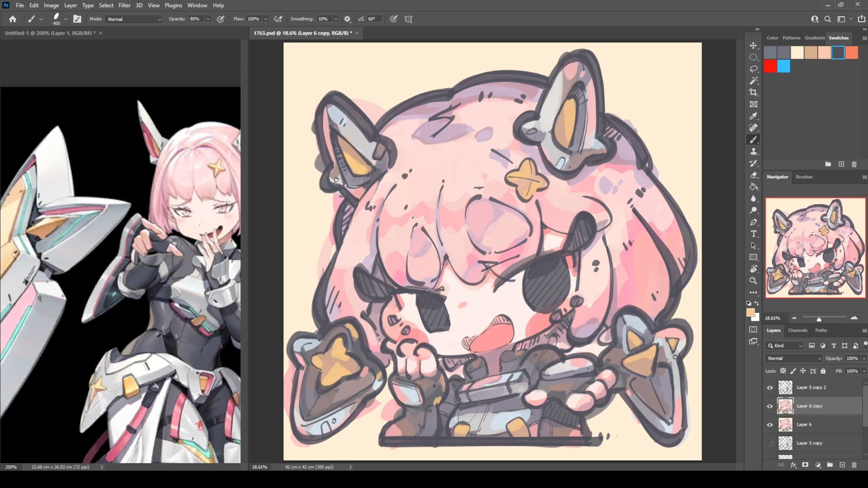Select the Rectangle shape tool
Screen dimensions: 868x488
point(753,257)
